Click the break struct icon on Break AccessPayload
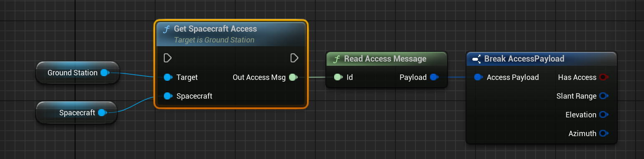Screen dimensions: 644x159 click(x=476, y=59)
